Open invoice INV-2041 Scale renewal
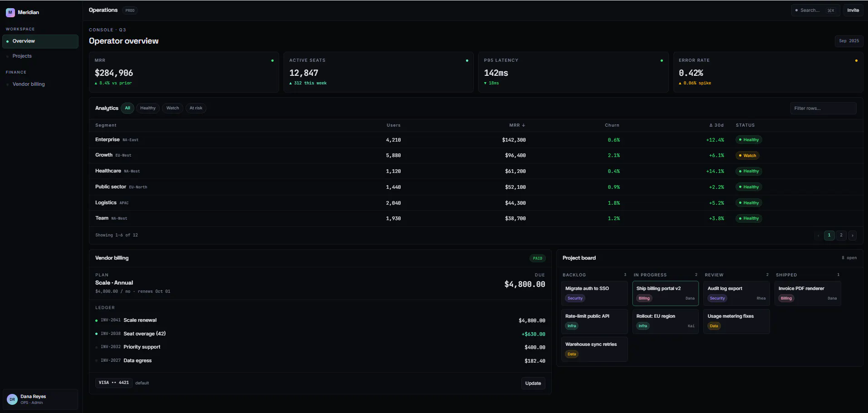868x413 pixels. coord(320,320)
